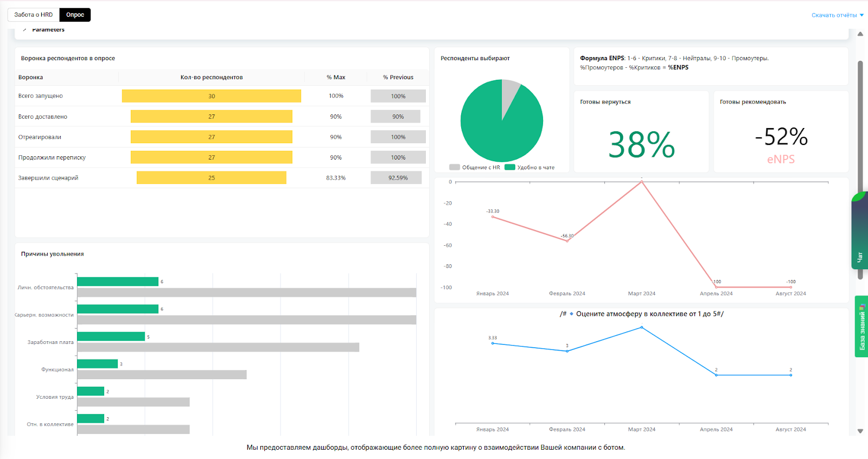Click the "% Previous" column header
The height and width of the screenshot is (459, 868).
(398, 77)
